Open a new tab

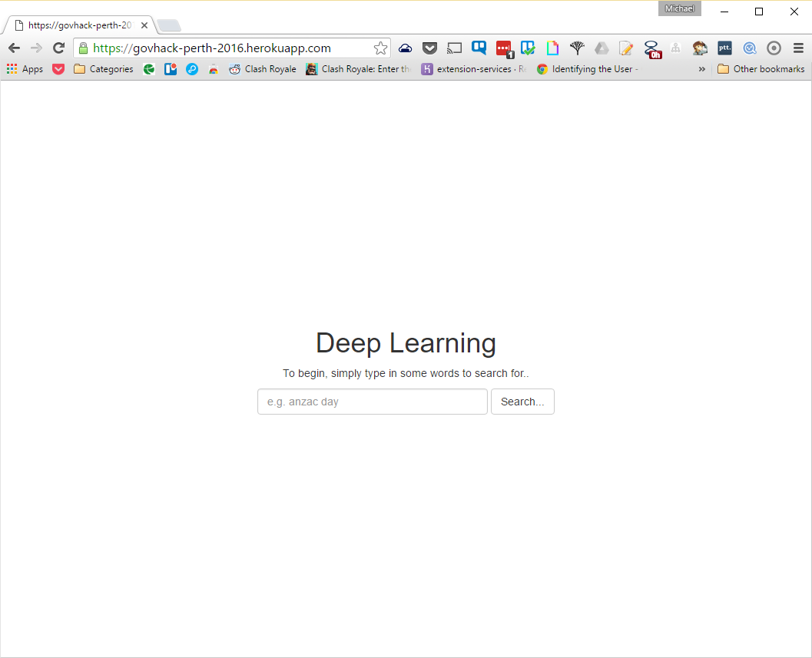pyautogui.click(x=168, y=25)
